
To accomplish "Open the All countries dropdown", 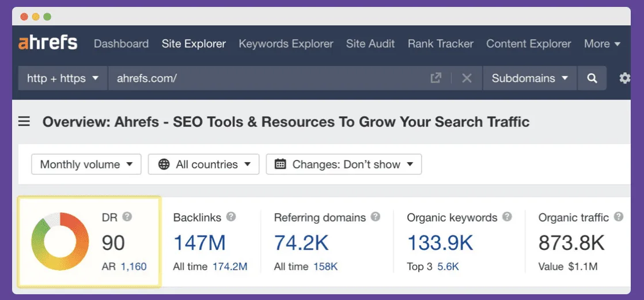I will coord(204,164).
